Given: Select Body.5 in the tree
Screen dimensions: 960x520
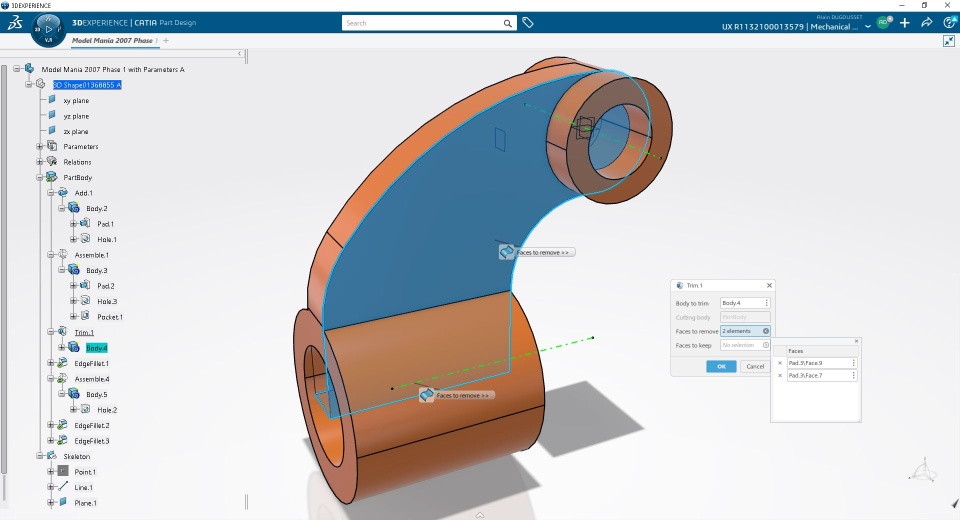Looking at the screenshot, I should coord(96,394).
